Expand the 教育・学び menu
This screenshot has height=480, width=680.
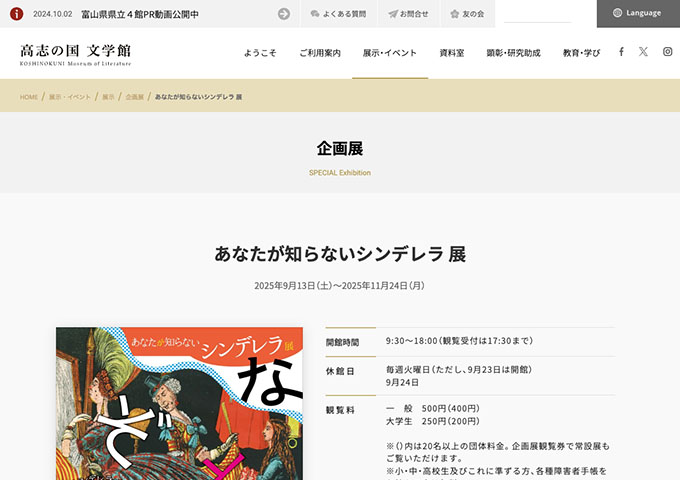tap(581, 53)
